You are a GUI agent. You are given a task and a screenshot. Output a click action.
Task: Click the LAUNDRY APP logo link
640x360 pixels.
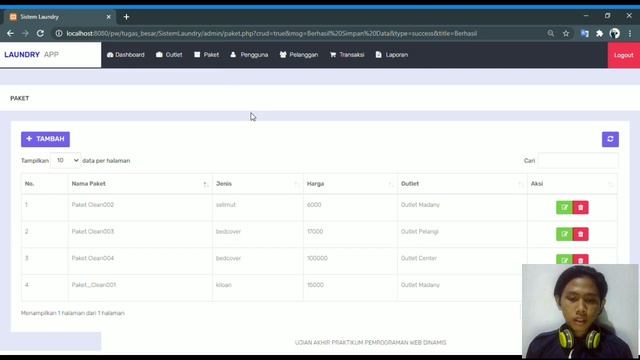tap(31, 55)
